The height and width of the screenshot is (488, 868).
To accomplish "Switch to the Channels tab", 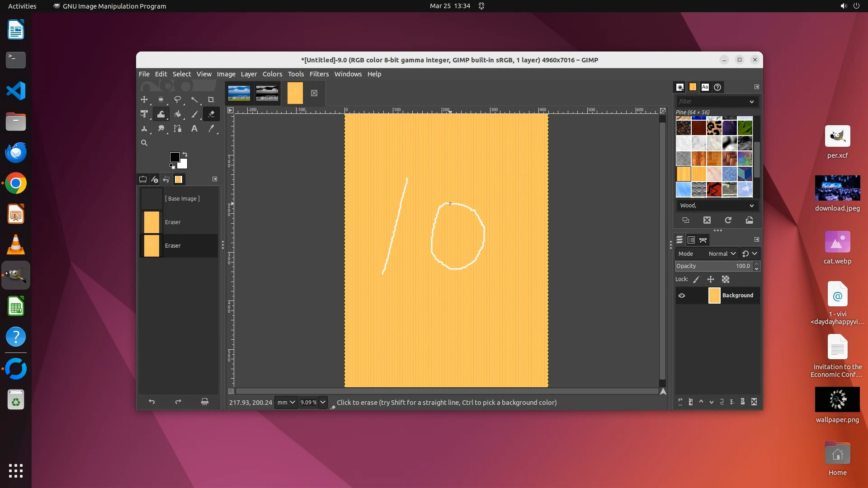I will point(691,240).
